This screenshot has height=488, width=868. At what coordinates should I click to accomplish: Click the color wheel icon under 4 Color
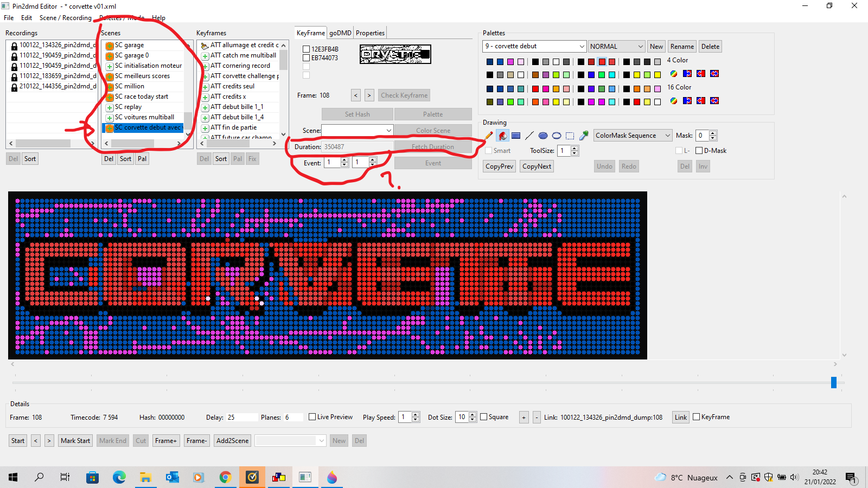click(674, 74)
